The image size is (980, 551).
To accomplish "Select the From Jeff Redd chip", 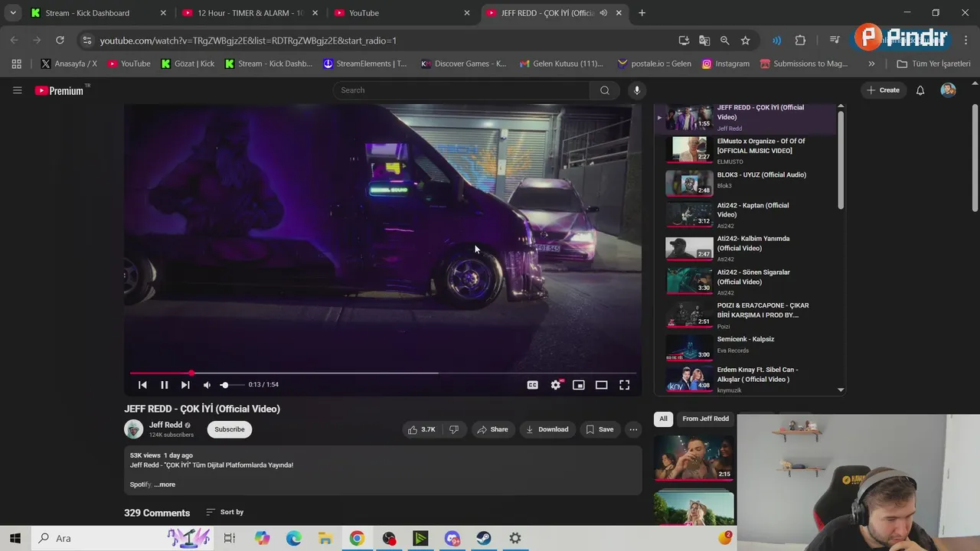I will click(x=706, y=419).
